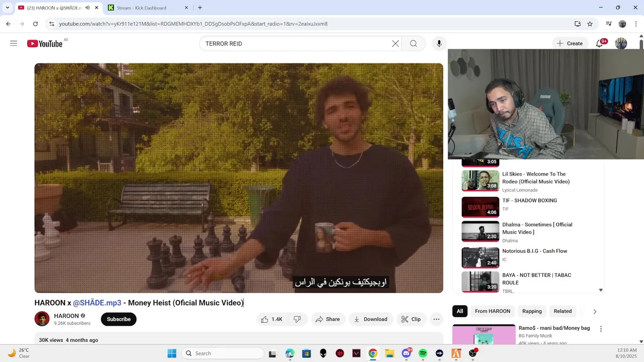
Task: Click the Create button
Action: click(x=570, y=44)
